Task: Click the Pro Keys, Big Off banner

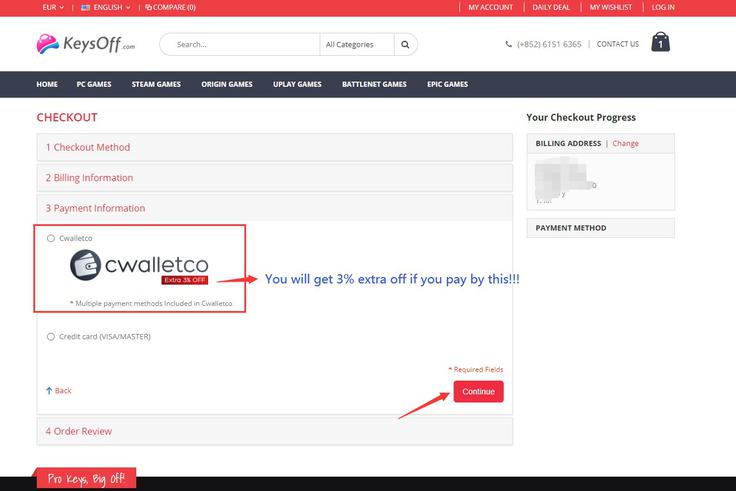Action: pyautogui.click(x=86, y=479)
